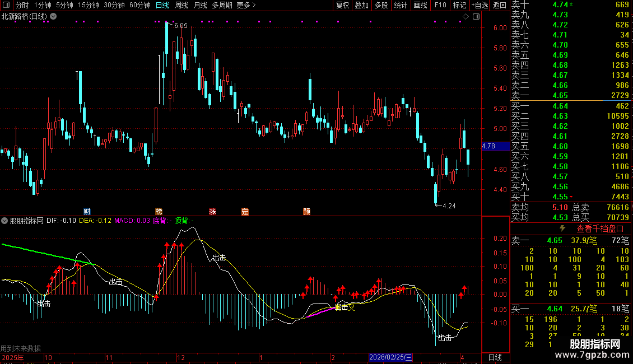The image size is (633, 364).
Task: Click the 日线 label at bottom-right of chart
Action: click(x=495, y=357)
